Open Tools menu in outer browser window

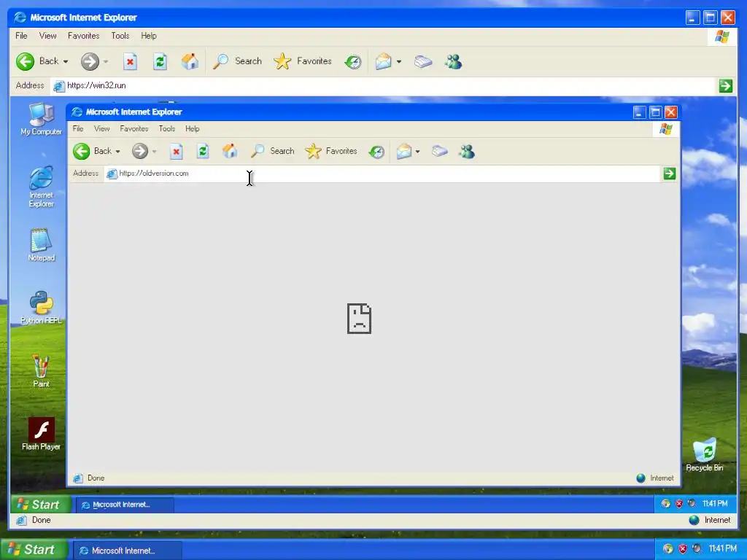click(x=120, y=36)
